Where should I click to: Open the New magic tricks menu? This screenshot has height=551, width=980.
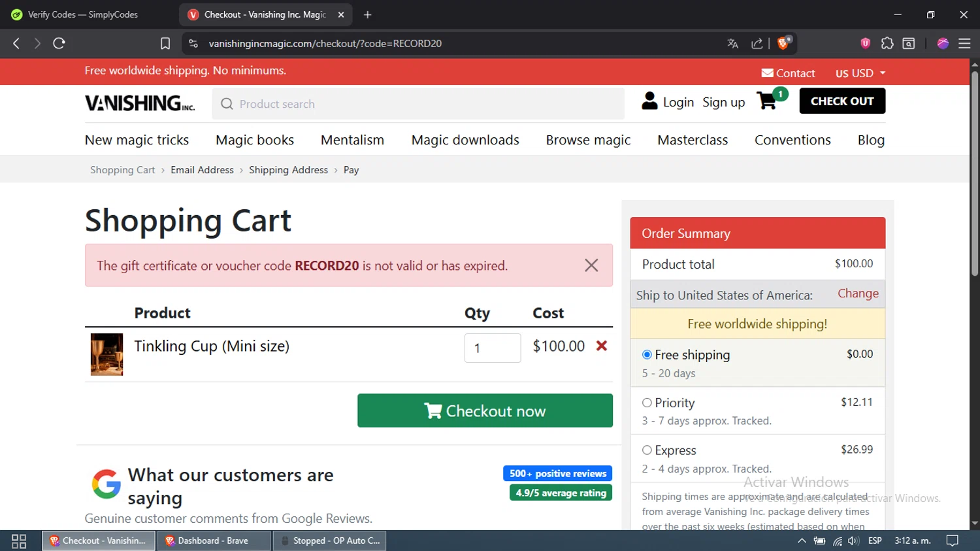137,140
